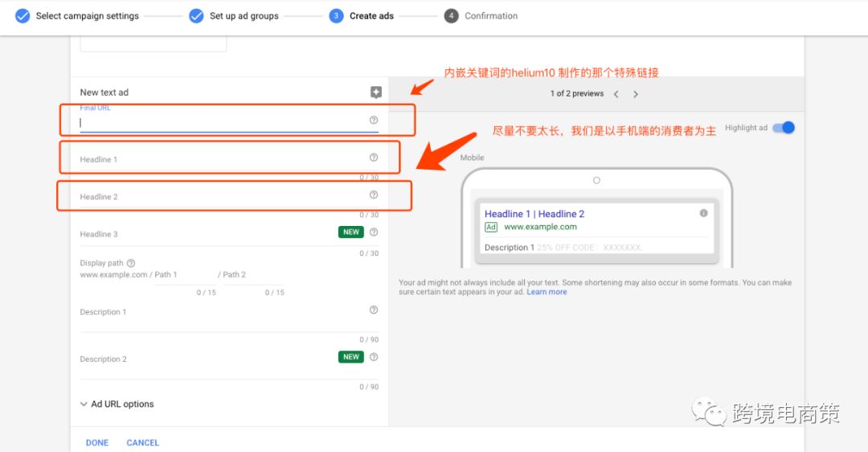Image resolution: width=868 pixels, height=452 pixels.
Task: Click the NEW badge beside Headline 3
Action: (351, 232)
